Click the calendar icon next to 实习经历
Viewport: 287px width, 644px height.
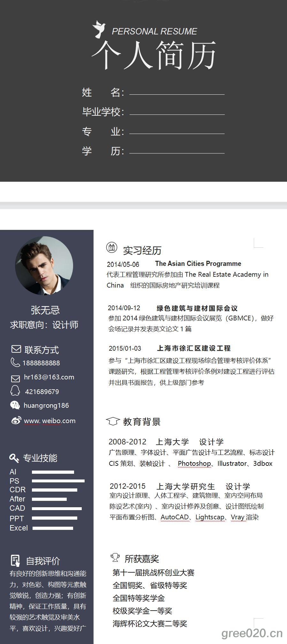pos(112,247)
